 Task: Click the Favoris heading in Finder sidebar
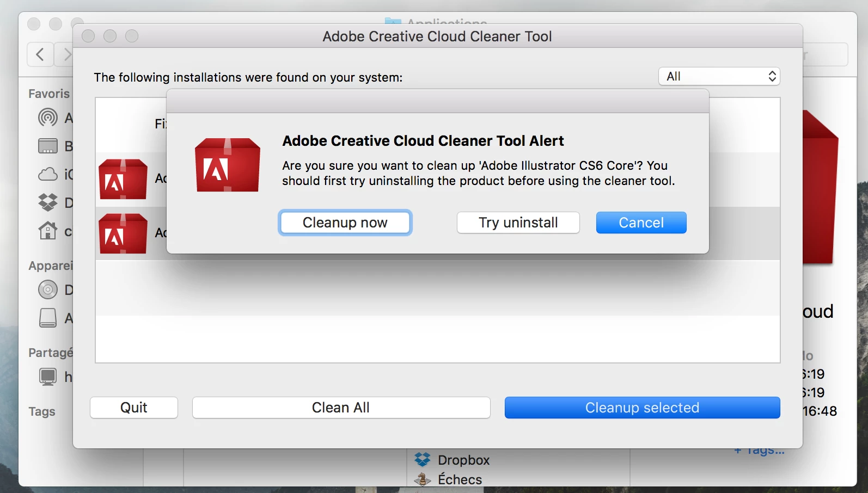click(49, 94)
